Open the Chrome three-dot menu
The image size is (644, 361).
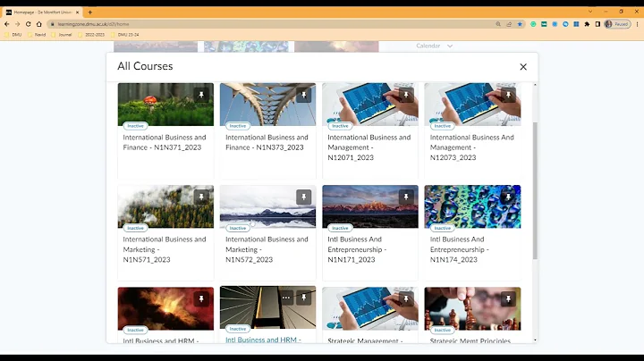(638, 24)
